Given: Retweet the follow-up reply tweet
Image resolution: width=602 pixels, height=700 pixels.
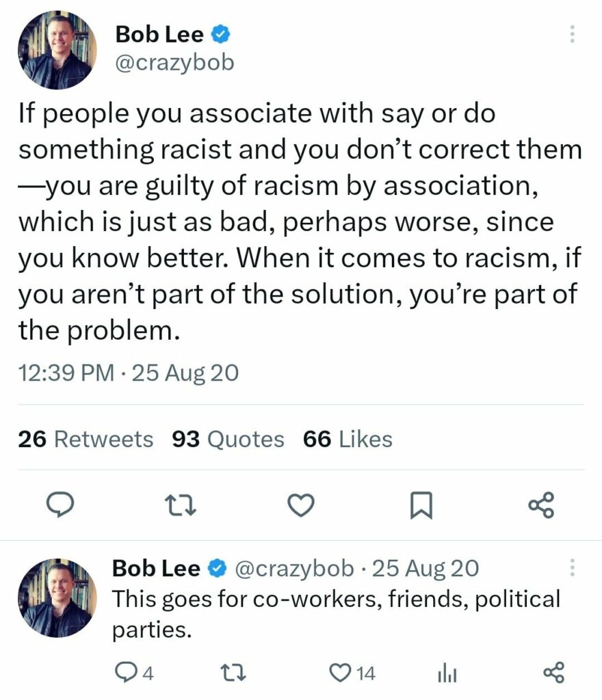Looking at the screenshot, I should [x=233, y=673].
